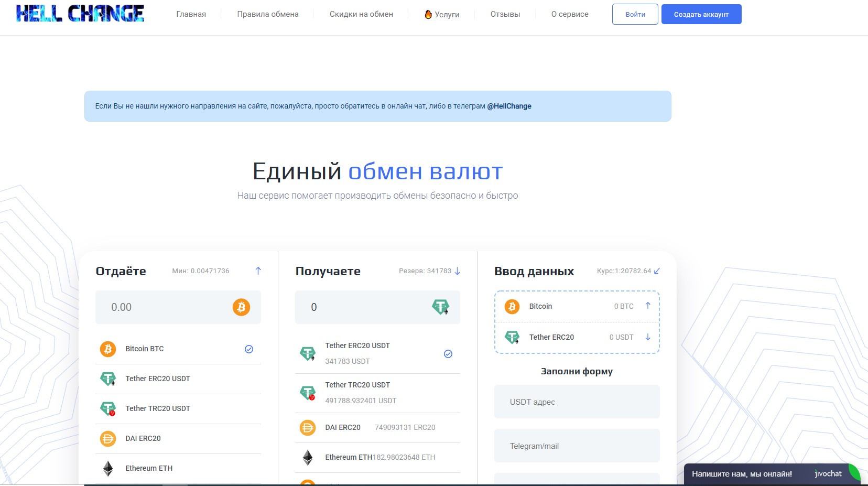Image resolution: width=868 pixels, height=486 pixels.
Task: Click the jivochat logo in chat widget
Action: [828, 474]
